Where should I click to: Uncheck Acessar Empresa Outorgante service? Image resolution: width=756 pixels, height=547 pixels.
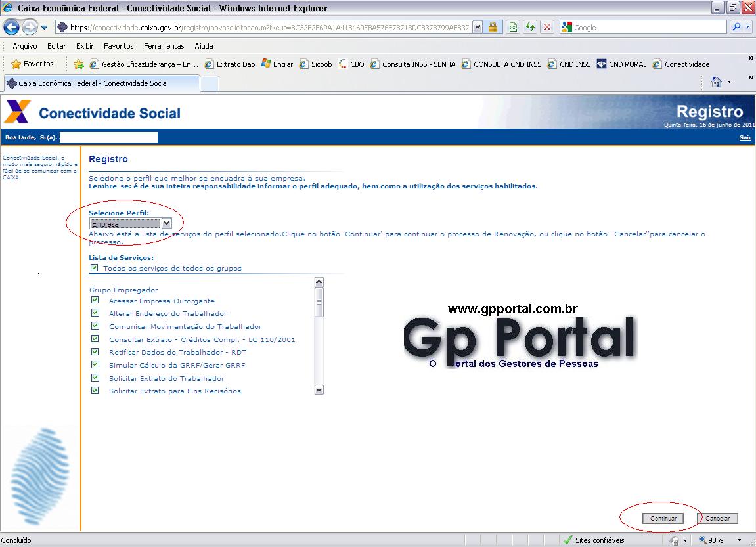tap(95, 301)
